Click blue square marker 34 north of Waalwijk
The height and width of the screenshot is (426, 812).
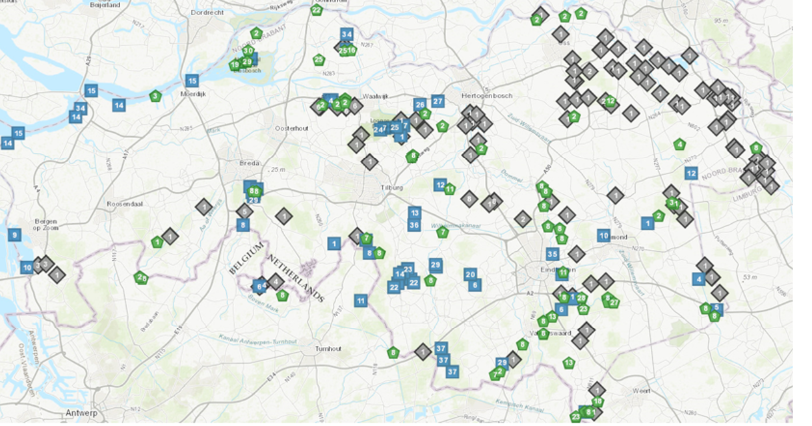coord(347,34)
